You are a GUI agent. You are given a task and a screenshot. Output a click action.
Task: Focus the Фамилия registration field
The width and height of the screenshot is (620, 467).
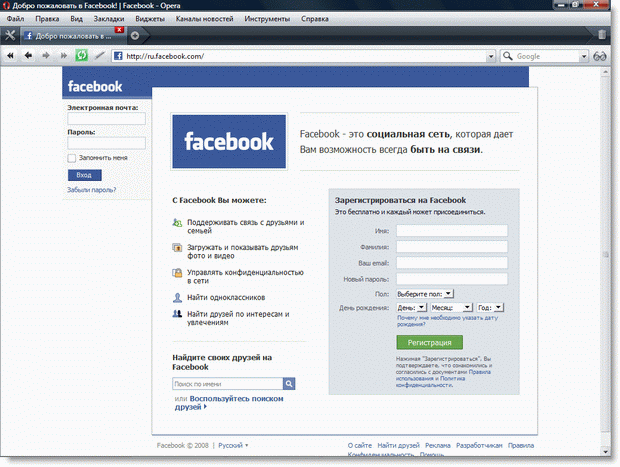pos(452,247)
